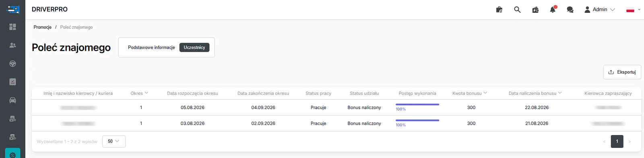Click Imię i nazwisko kierowcy header
The height and width of the screenshot is (158, 644).
pos(78,93)
